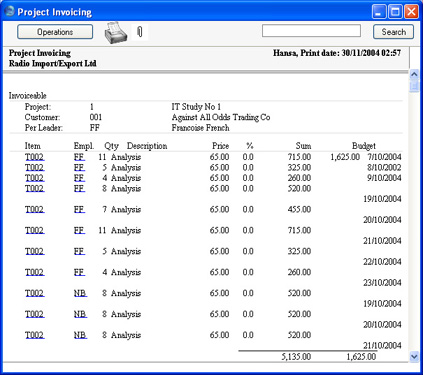Click the paperclip attachments icon
The width and height of the screenshot is (423, 375).
140,32
